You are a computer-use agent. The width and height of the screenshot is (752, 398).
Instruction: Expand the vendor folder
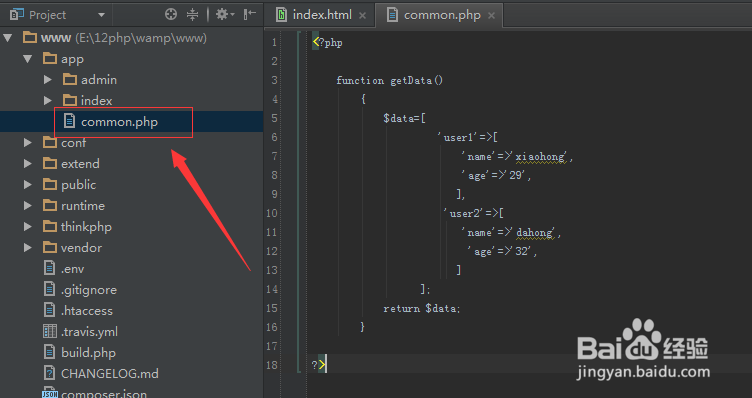point(28,248)
